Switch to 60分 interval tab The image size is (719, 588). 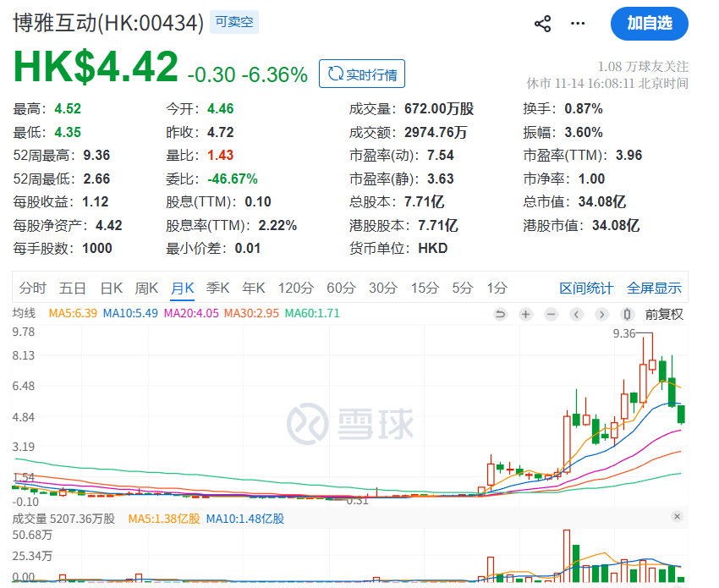click(341, 288)
